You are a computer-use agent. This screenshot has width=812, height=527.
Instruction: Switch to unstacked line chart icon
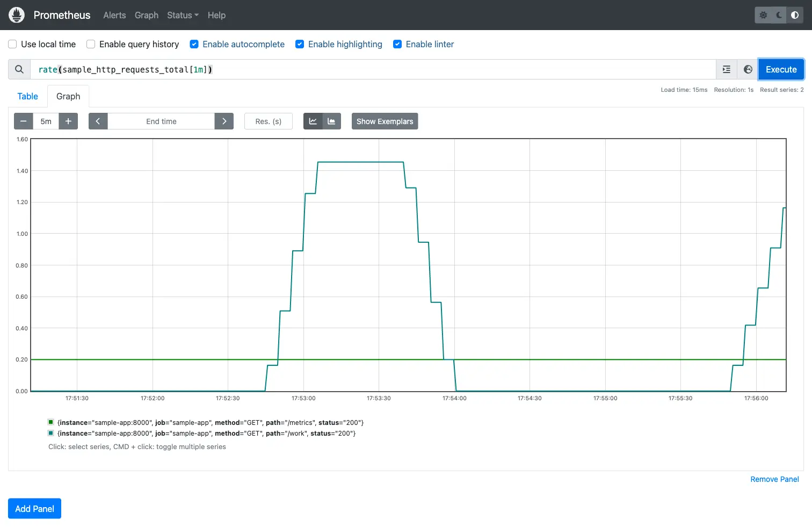pos(313,121)
